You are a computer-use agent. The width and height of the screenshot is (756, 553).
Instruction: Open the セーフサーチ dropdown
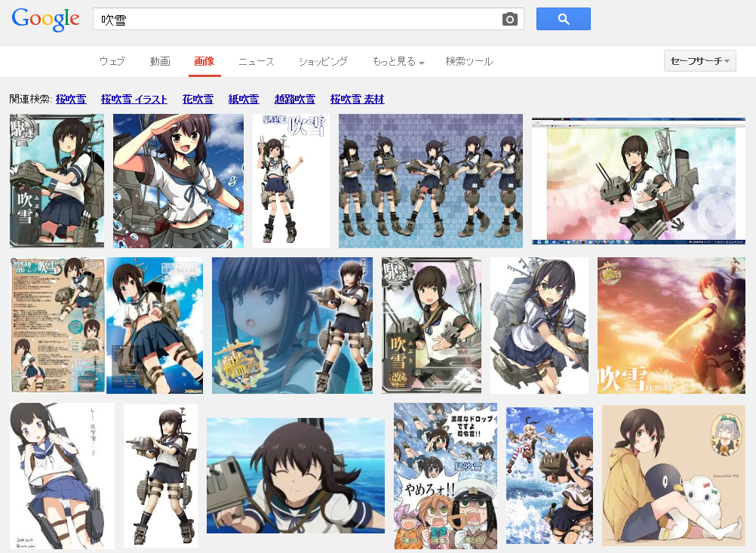(x=699, y=61)
